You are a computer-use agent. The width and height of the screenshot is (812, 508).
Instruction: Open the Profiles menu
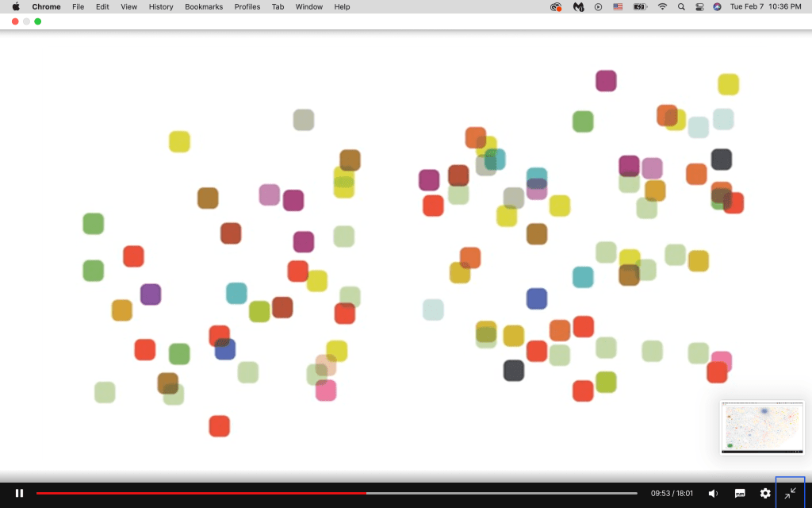point(247,6)
